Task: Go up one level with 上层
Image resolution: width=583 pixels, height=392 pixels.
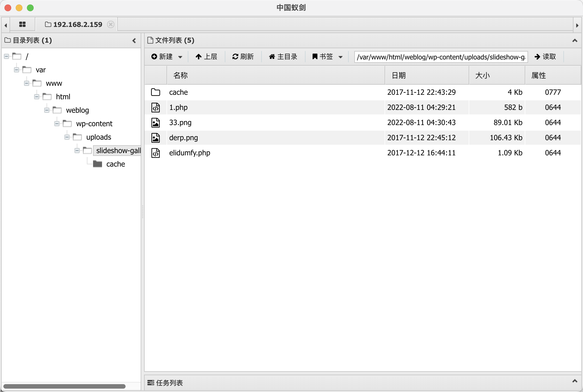Action: click(x=206, y=57)
